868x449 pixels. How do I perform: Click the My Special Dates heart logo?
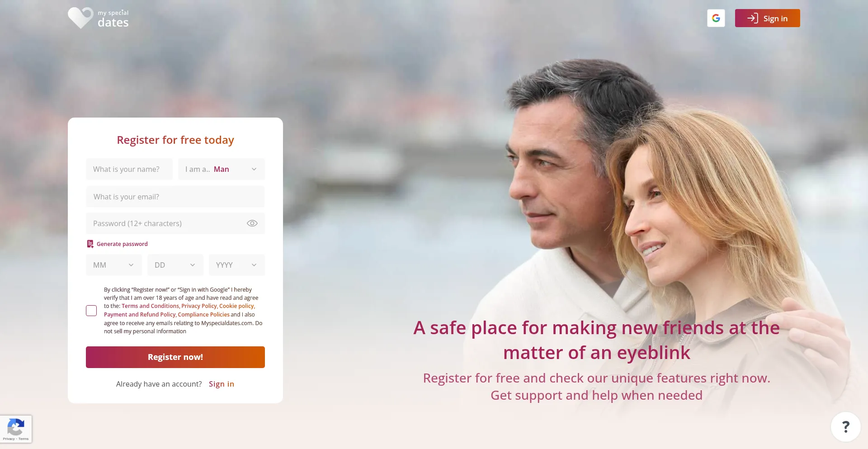pyautogui.click(x=80, y=18)
